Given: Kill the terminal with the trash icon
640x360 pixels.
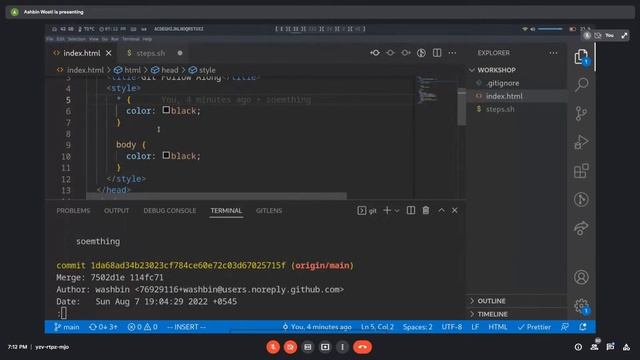Looking at the screenshot, I should click(x=426, y=210).
